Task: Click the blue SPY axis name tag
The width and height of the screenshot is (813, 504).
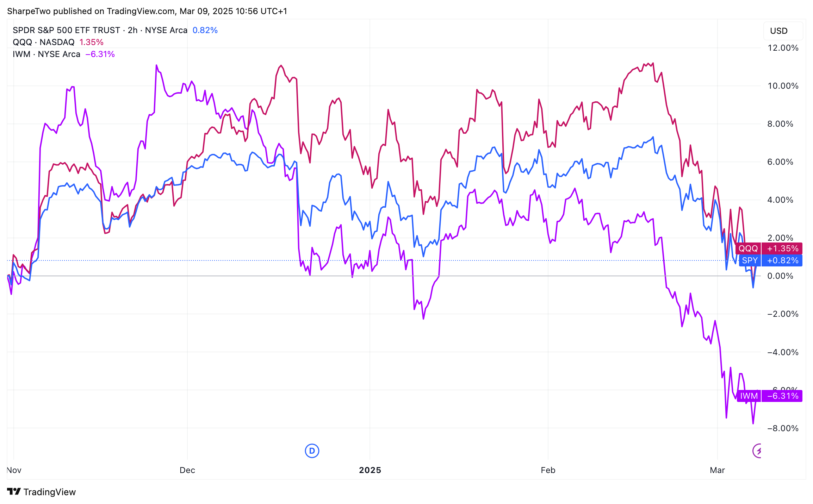Action: tap(750, 260)
